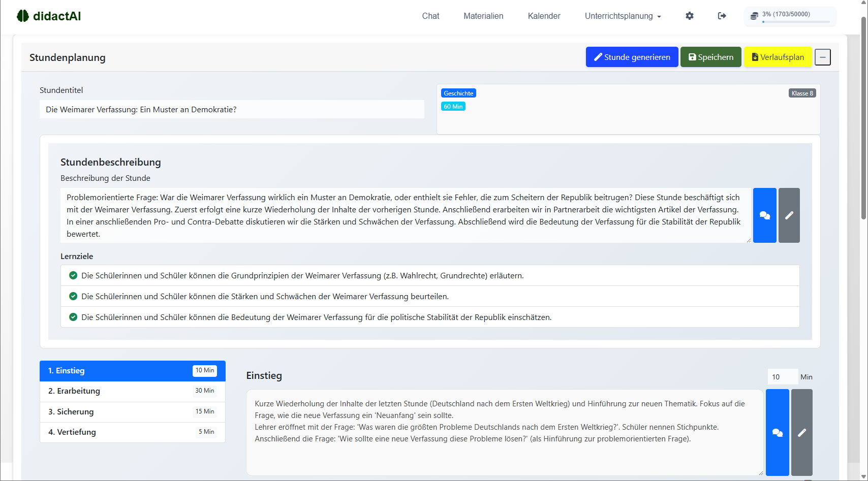
Task: Click the 5 Min badge of Vertiefung
Action: coord(206,432)
